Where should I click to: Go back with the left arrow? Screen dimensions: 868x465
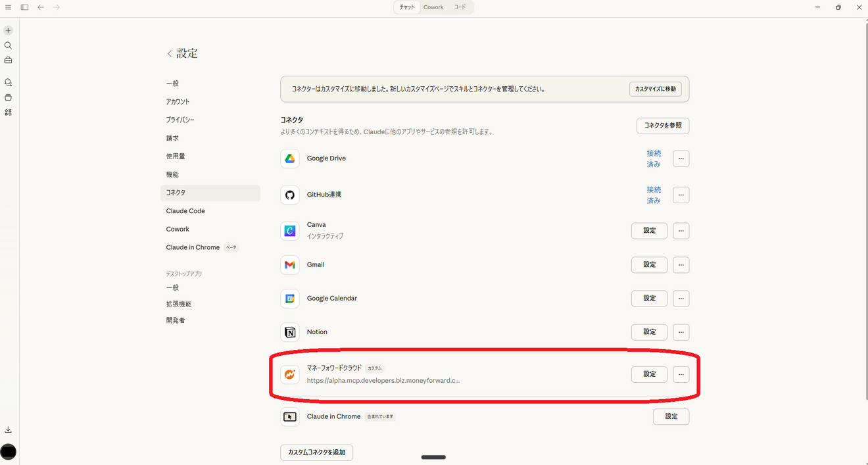[41, 7]
